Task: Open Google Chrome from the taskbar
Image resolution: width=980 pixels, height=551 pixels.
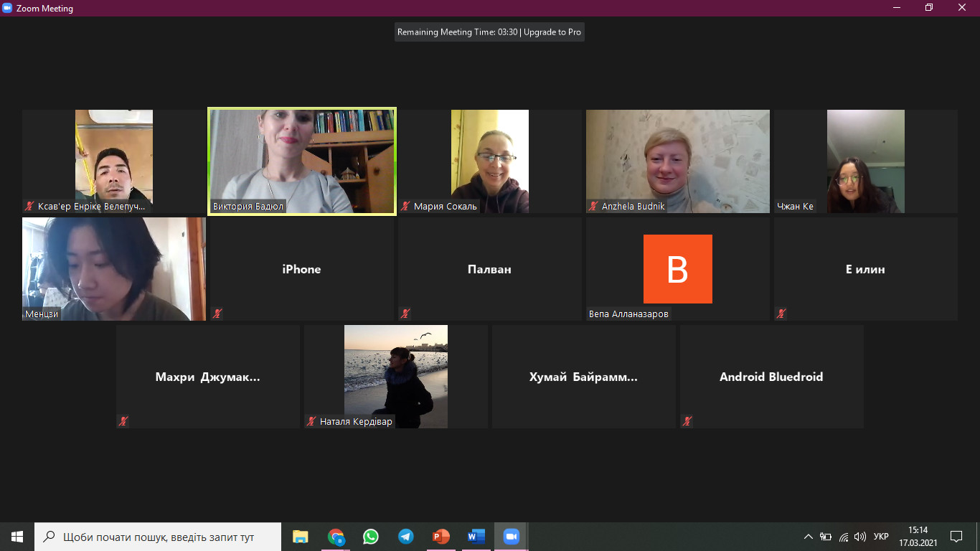Action: [335, 537]
